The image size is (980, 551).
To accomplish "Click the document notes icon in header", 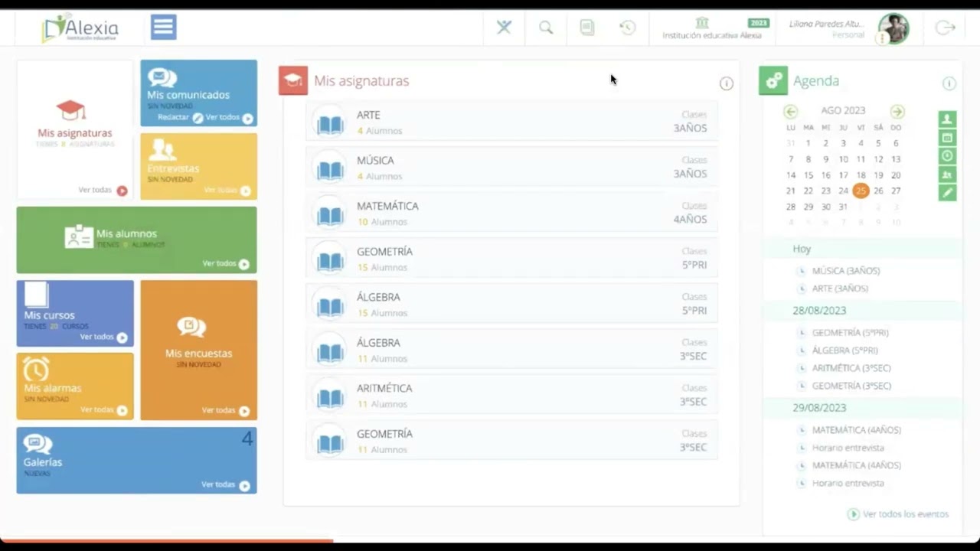I will click(587, 28).
